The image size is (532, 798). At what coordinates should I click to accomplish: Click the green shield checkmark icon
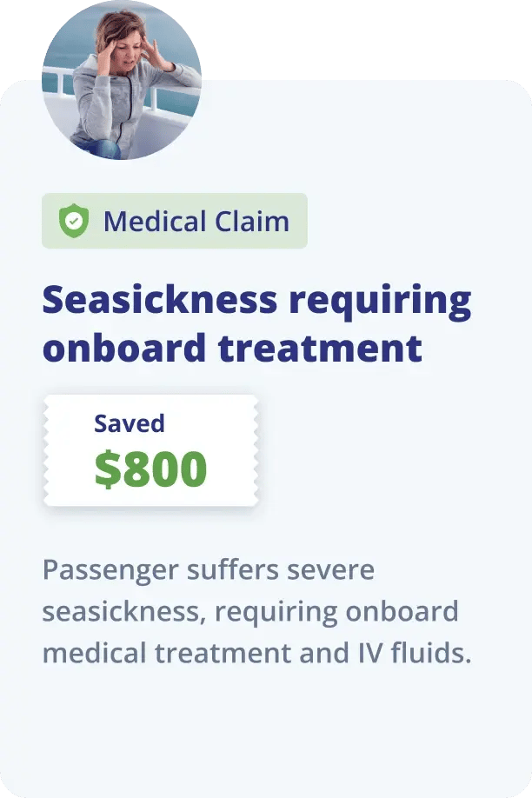point(74,222)
